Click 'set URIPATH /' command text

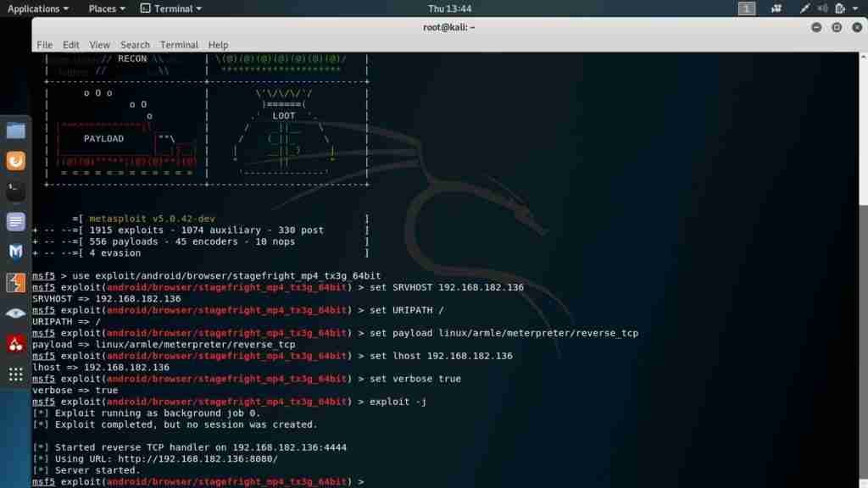tap(407, 310)
